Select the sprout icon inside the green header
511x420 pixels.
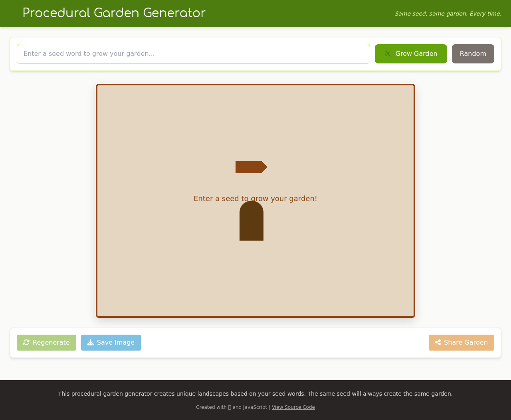point(14,13)
